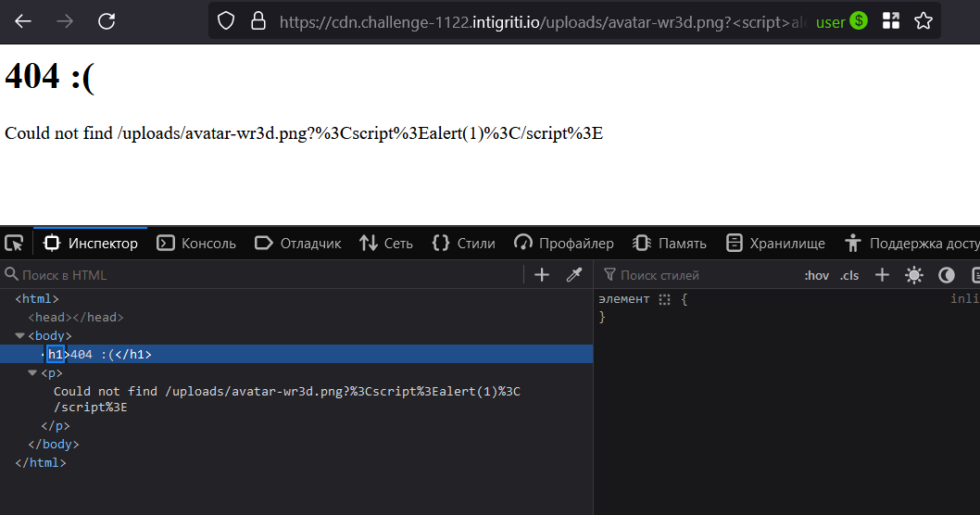Add a new node with plus button
The image size is (980, 515).
tap(542, 275)
